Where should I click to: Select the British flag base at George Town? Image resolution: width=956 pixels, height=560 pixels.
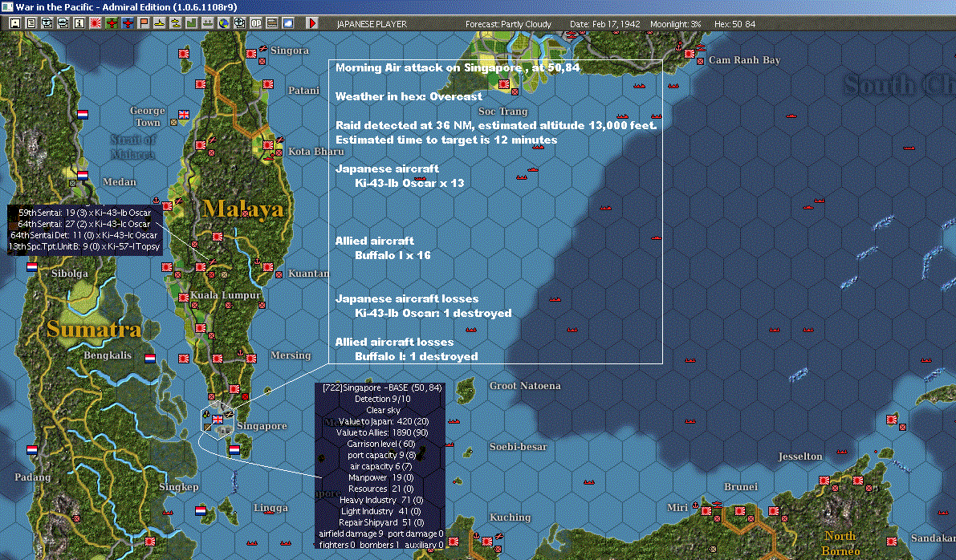coord(184,115)
